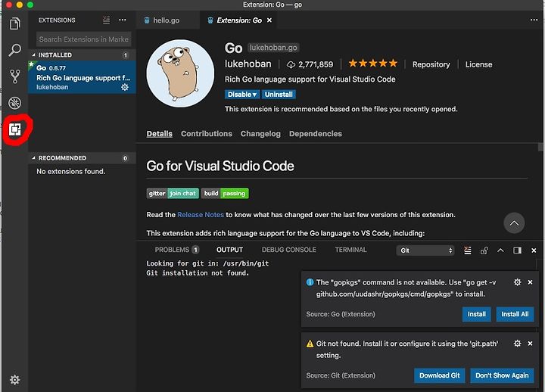
Task: Open the Manage gear in activity bar
Action: [14, 379]
